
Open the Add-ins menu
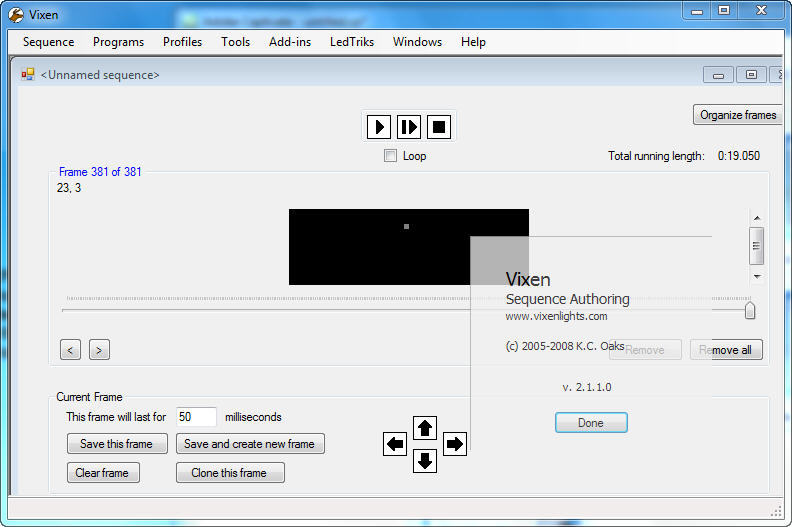(x=288, y=42)
